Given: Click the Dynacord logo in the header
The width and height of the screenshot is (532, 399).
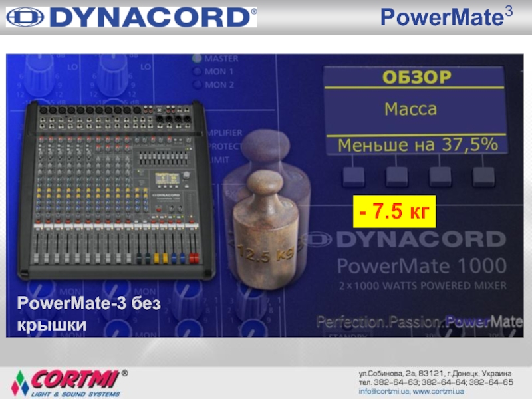Looking at the screenshot, I should (x=132, y=17).
